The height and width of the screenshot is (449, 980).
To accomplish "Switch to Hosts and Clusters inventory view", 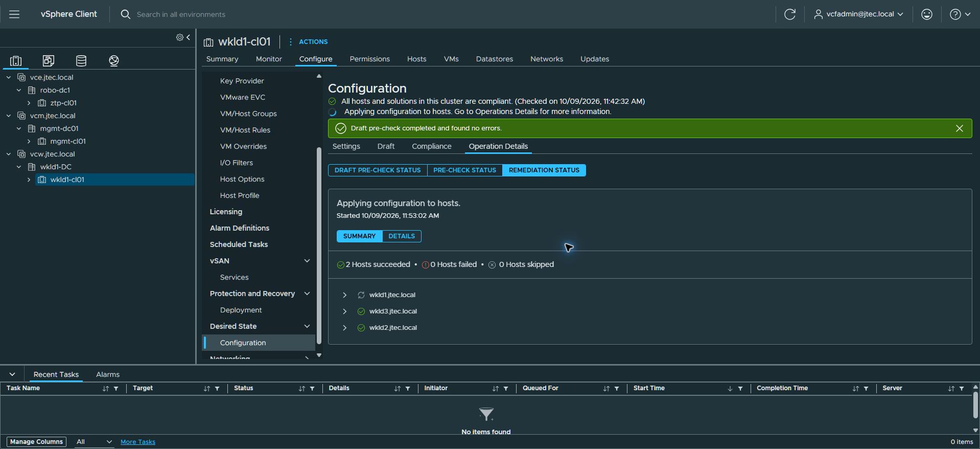I will click(16, 61).
